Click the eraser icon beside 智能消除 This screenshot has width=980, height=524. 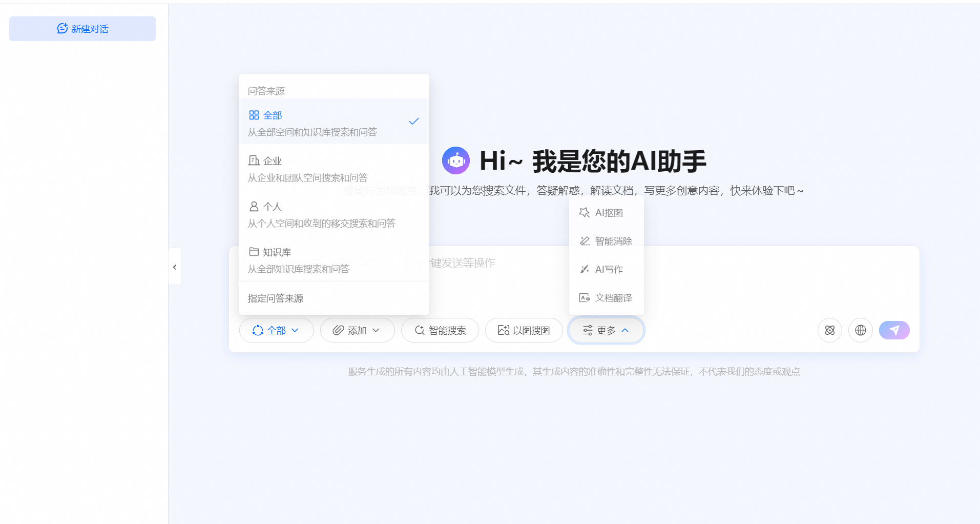(x=585, y=241)
